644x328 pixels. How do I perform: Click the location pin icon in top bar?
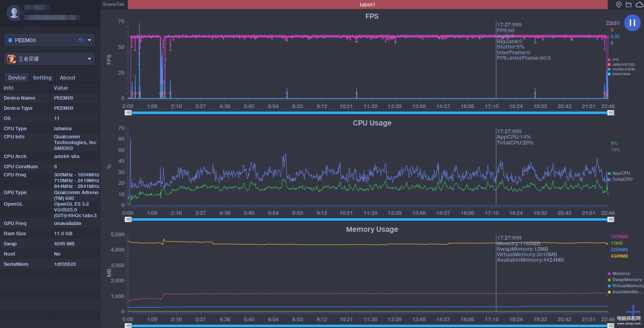(x=619, y=4)
